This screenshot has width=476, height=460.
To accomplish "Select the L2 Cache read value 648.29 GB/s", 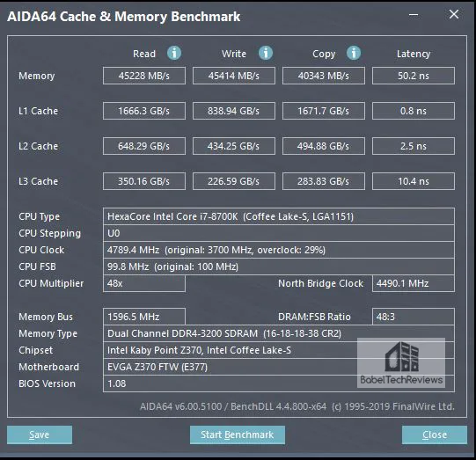I will click(x=144, y=146).
